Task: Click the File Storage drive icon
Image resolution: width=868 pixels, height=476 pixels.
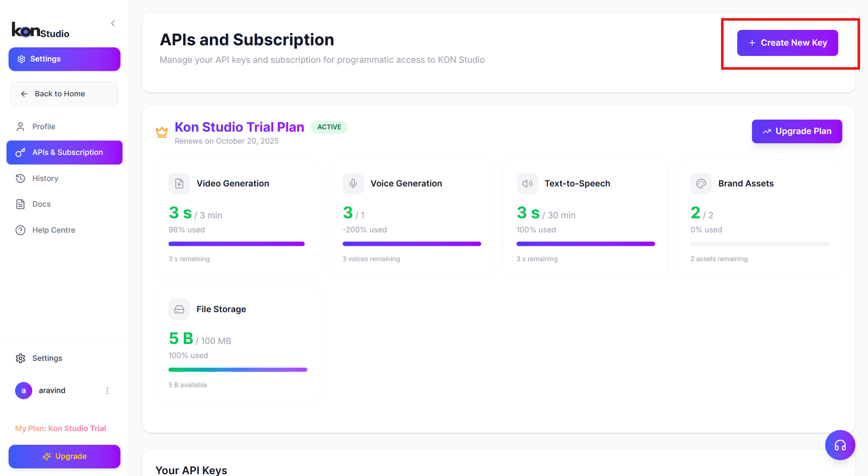Action: tap(179, 309)
